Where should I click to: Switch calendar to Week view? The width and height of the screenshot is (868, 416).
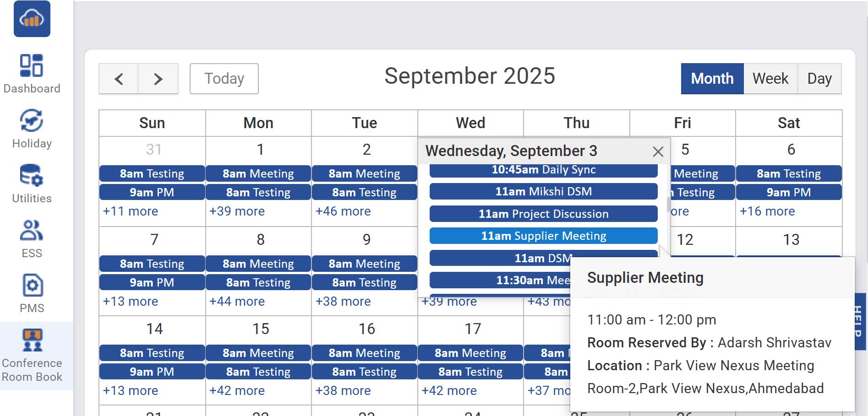pos(770,78)
